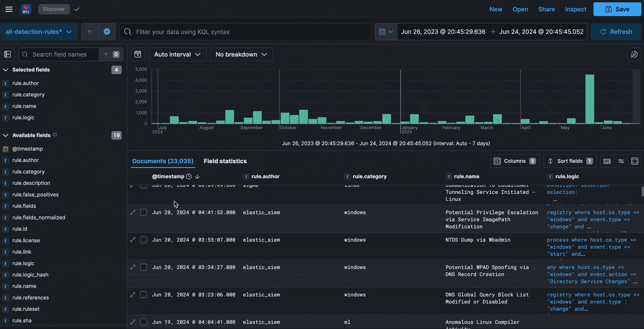The width and height of the screenshot is (644, 329).
Task: Open the Auto interval dropdown
Action: tap(177, 54)
